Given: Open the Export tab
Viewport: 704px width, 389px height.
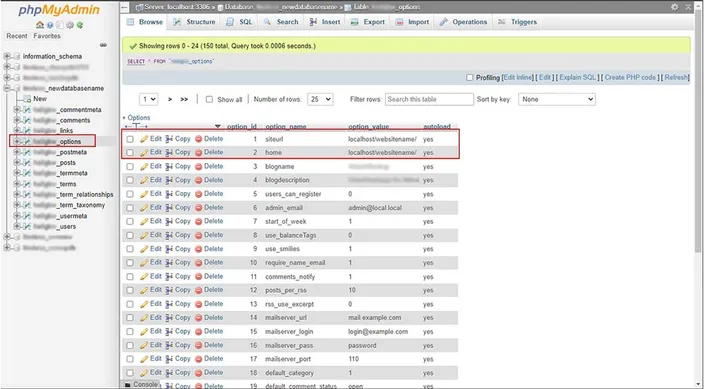Looking at the screenshot, I should (x=368, y=22).
